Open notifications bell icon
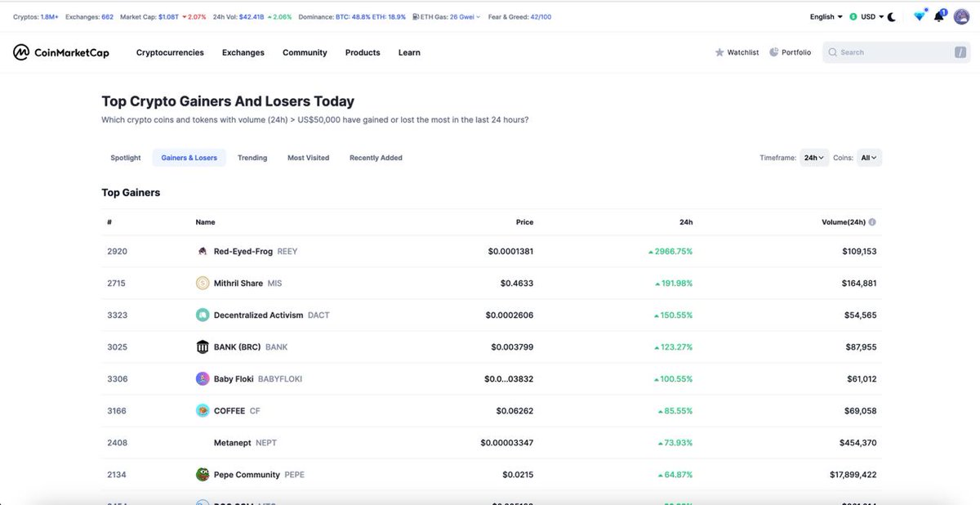 pos(939,16)
